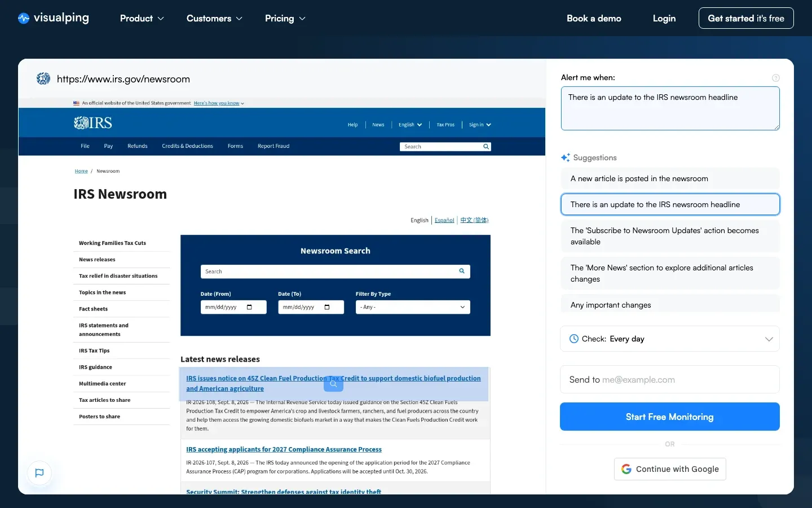
Task: Select the IRS newsroom headline suggestion
Action: 670,204
